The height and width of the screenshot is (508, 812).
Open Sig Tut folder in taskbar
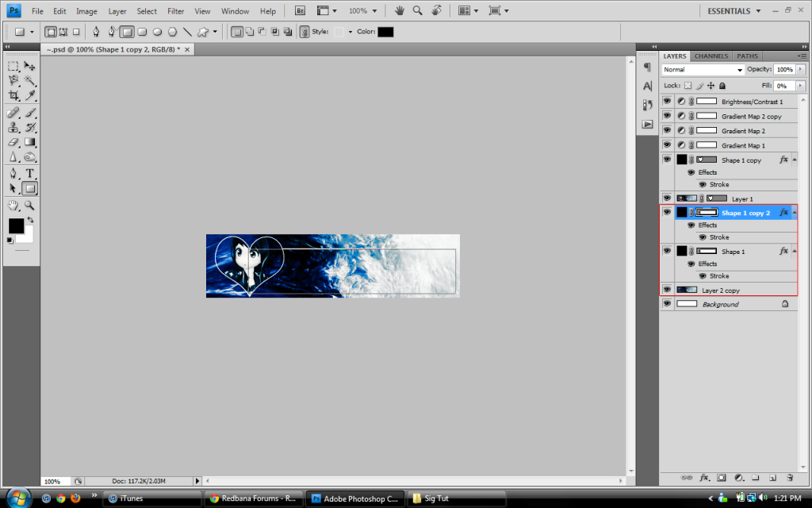457,498
